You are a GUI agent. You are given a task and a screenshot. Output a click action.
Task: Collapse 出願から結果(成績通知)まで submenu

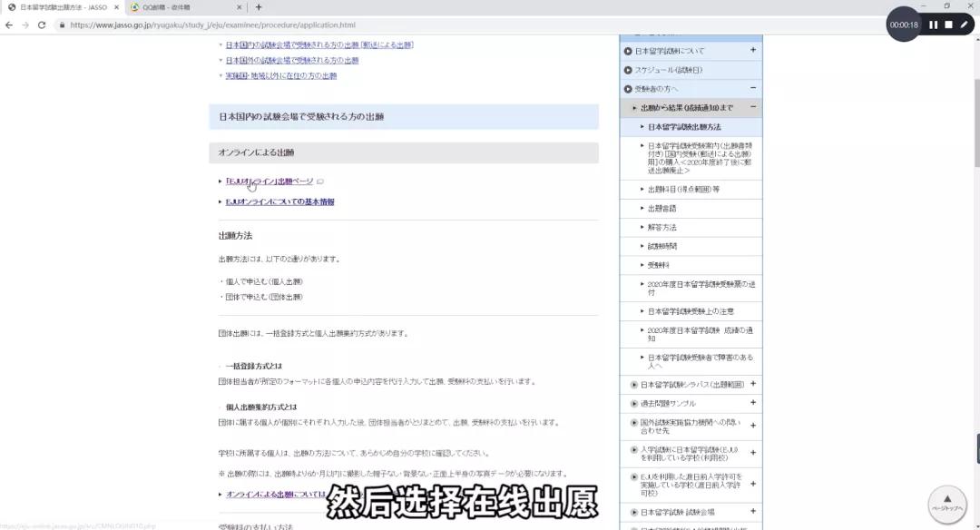pos(753,107)
